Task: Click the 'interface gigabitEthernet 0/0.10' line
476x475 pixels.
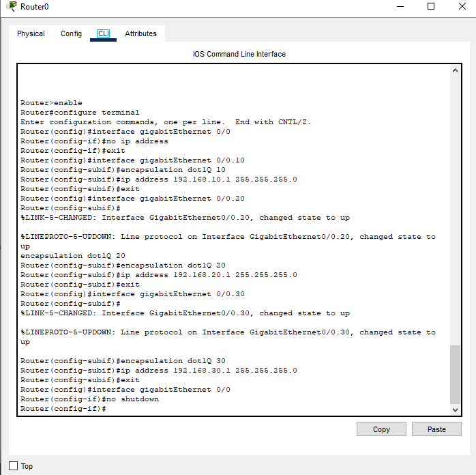Action: pyautogui.click(x=132, y=160)
